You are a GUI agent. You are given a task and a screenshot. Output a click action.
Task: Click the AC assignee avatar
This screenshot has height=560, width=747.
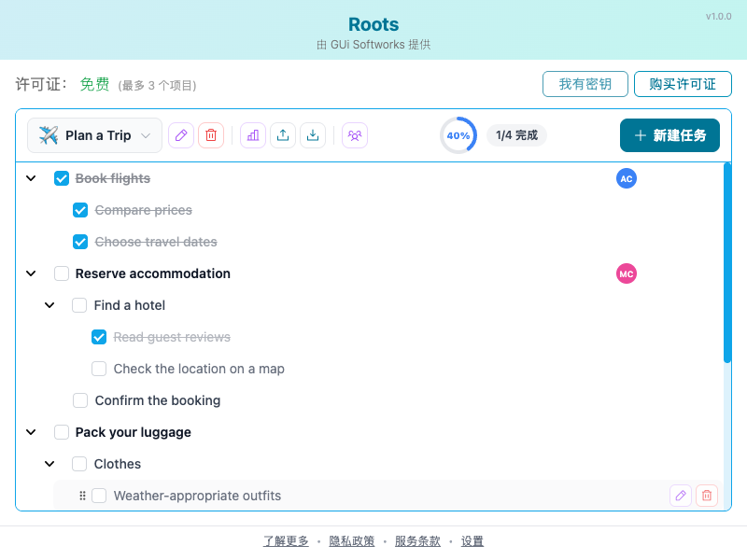(627, 178)
